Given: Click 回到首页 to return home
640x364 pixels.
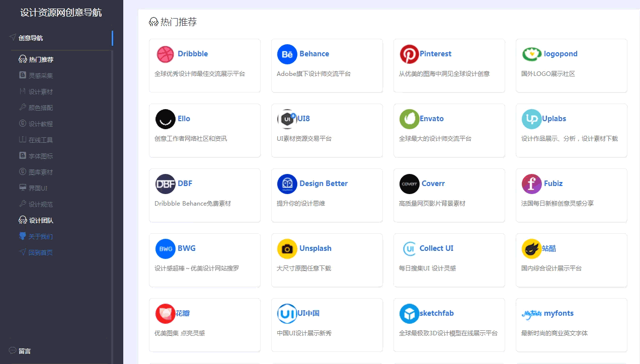Looking at the screenshot, I should tap(41, 252).
